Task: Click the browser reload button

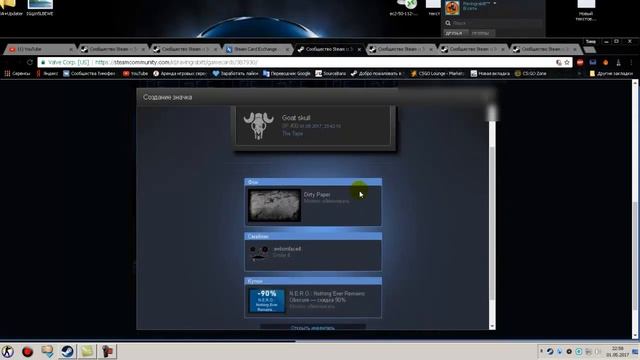Action: coord(30,62)
